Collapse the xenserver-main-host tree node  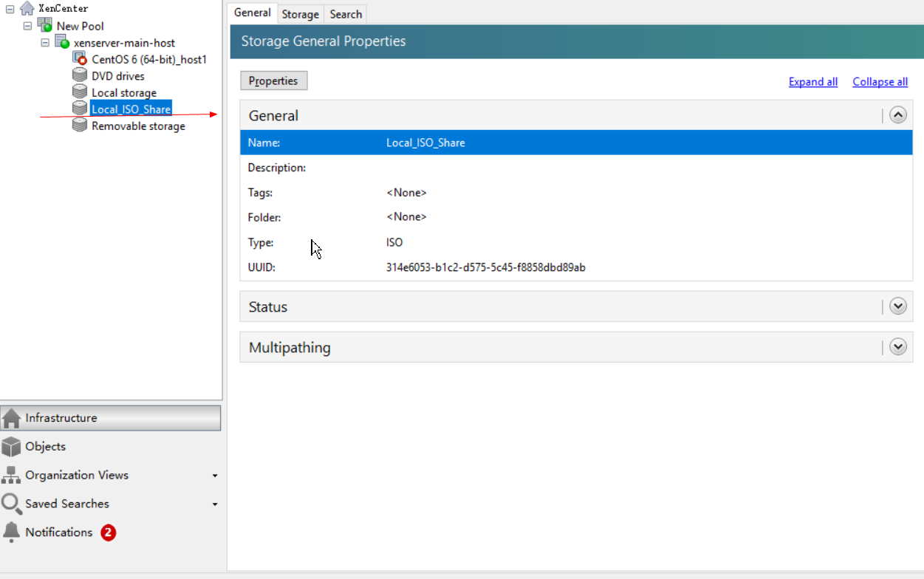45,43
